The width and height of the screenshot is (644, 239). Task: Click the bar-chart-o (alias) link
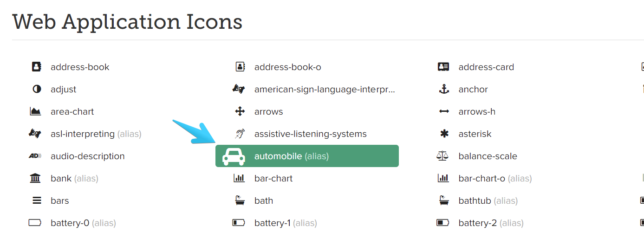tap(495, 178)
